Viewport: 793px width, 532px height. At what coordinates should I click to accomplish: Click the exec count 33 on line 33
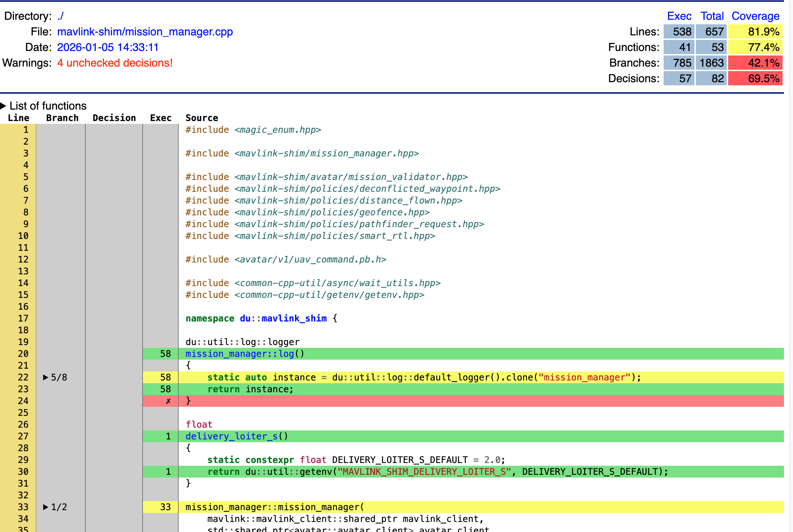165,507
